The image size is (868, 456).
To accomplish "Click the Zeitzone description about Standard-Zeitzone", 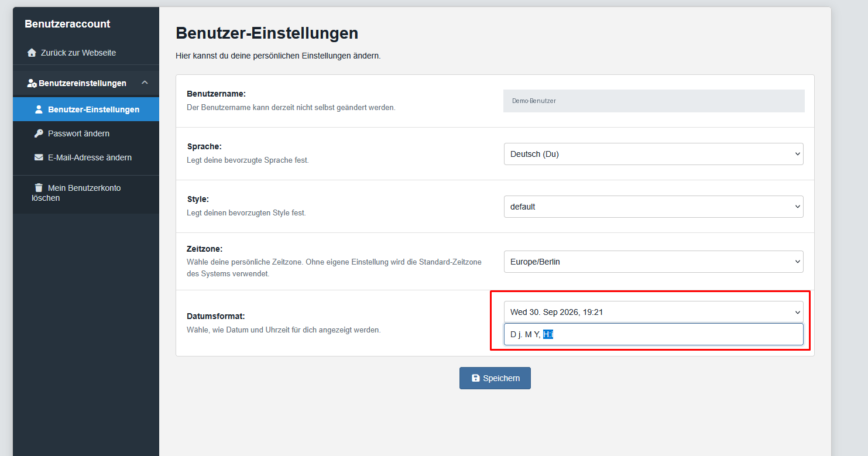I will point(334,268).
